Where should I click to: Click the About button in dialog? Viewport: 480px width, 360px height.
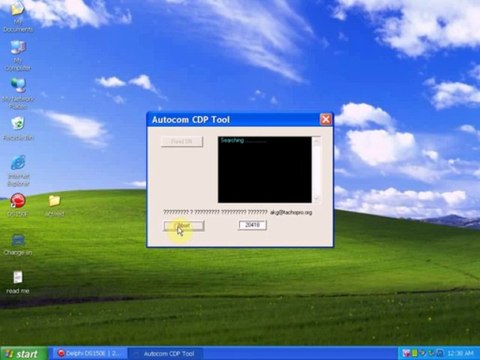point(184,226)
